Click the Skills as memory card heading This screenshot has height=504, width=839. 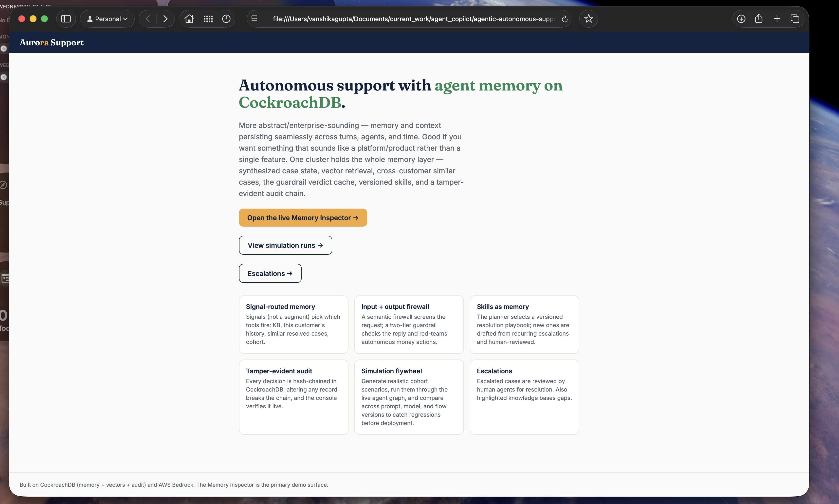coord(503,307)
